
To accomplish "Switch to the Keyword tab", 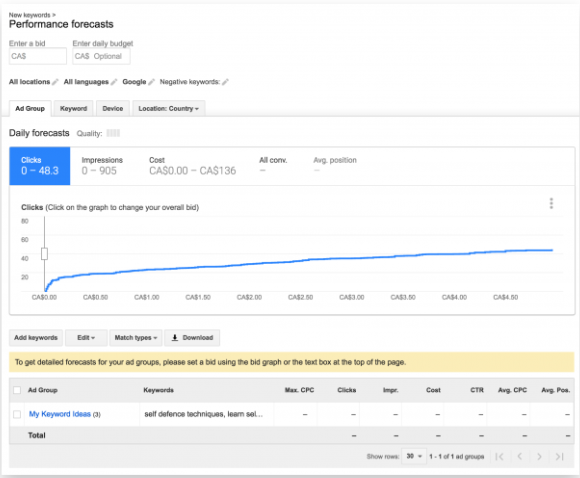I will point(73,108).
